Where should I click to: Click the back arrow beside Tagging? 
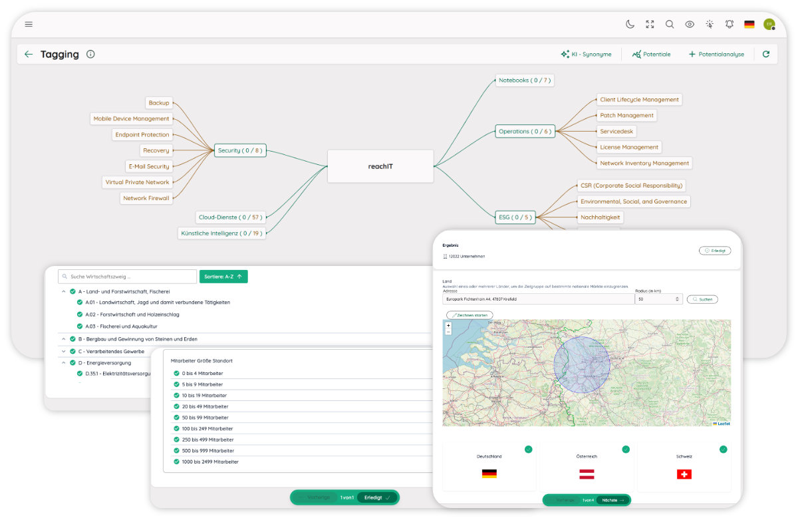[x=29, y=55]
